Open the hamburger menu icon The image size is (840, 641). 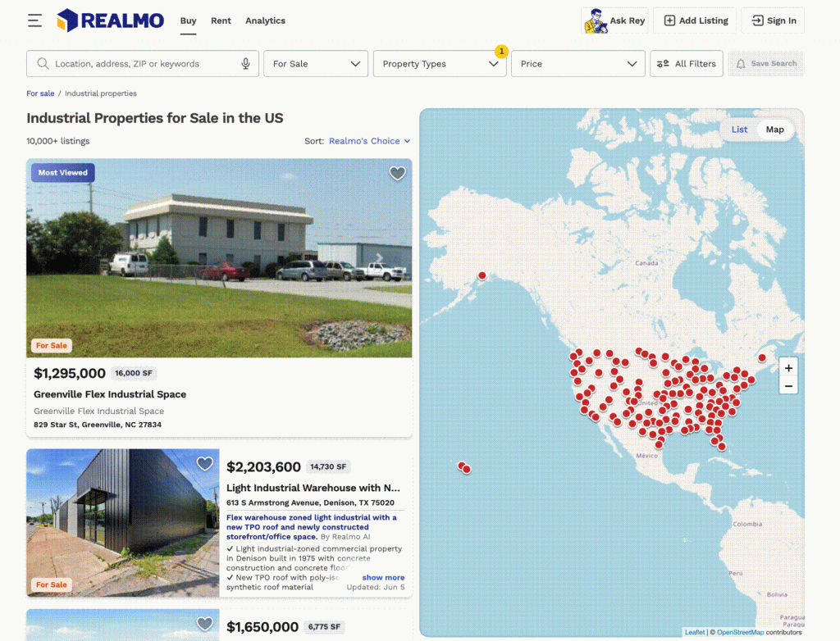(x=34, y=20)
